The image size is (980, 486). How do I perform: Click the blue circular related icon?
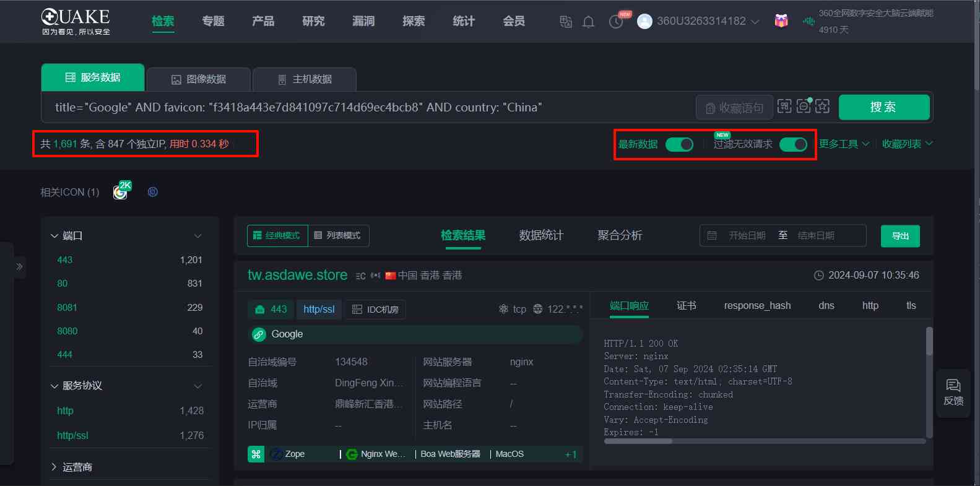coord(153,192)
